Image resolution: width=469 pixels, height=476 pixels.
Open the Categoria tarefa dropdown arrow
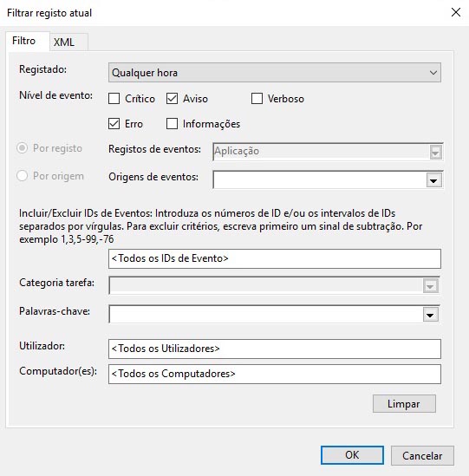[430, 286]
